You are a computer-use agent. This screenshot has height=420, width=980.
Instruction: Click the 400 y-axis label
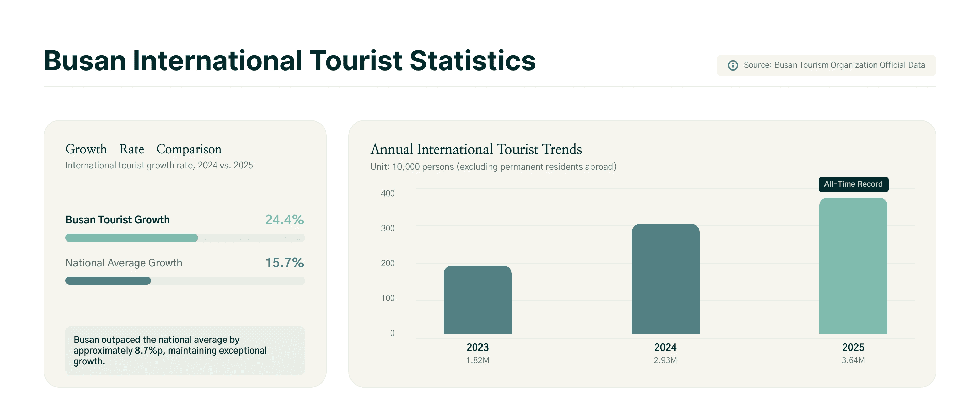point(388,193)
